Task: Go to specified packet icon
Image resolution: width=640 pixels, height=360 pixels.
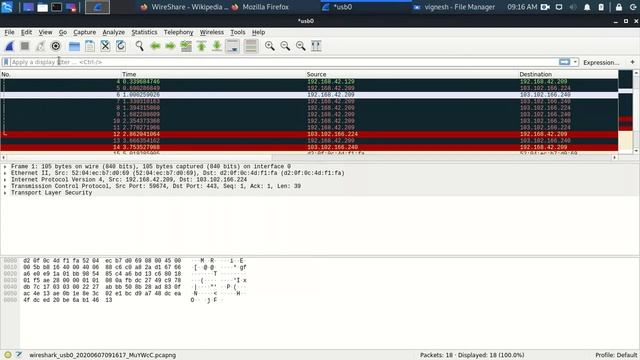Action: 186,46
